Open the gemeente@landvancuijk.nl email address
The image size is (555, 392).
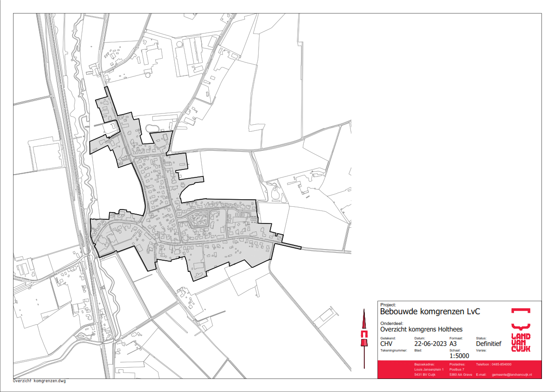coord(512,375)
